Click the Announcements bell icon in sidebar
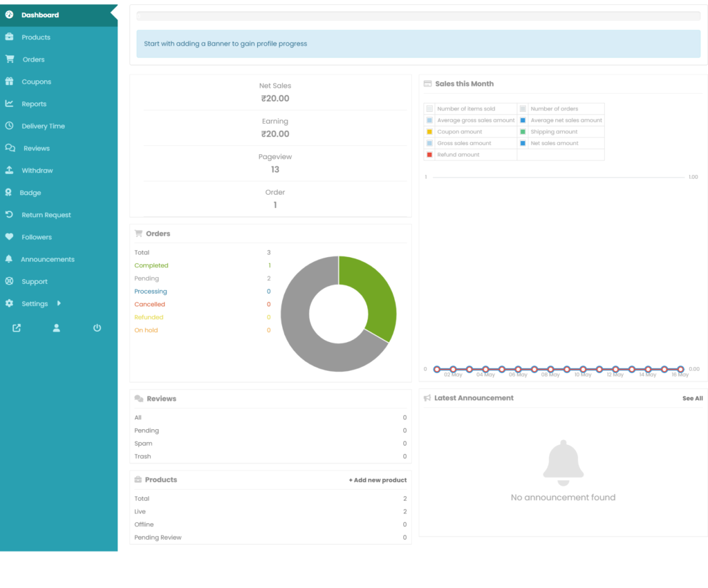Screen dimensions: 708x588 pos(8,258)
